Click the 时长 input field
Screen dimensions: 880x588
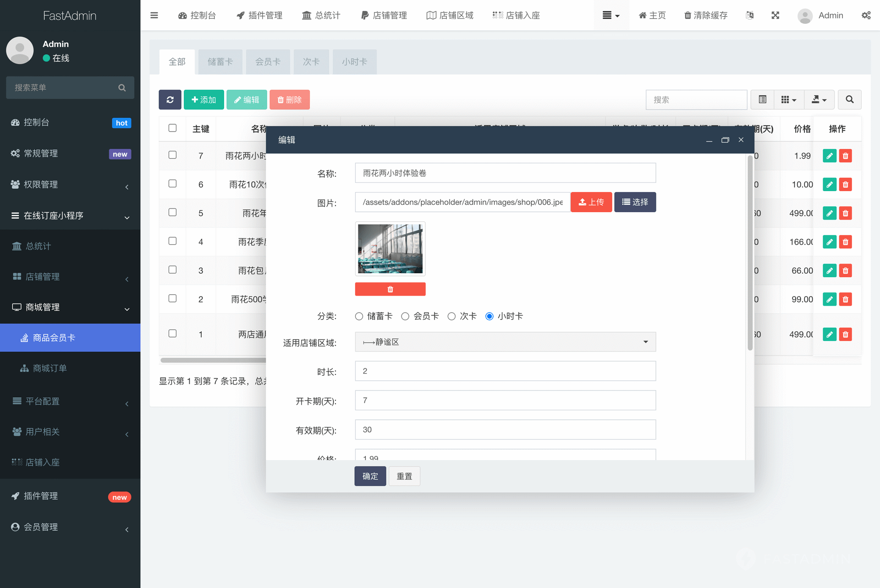pos(505,371)
